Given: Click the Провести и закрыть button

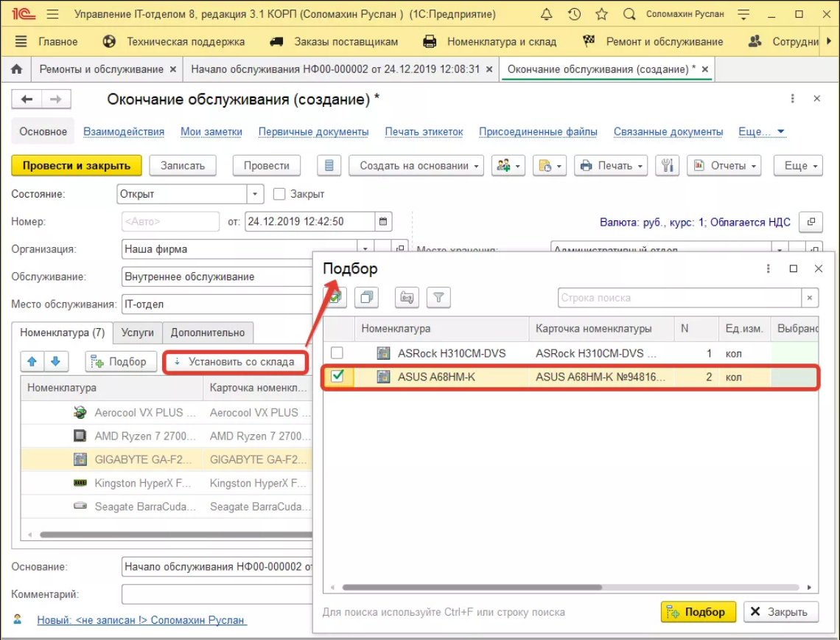Looking at the screenshot, I should 76,166.
